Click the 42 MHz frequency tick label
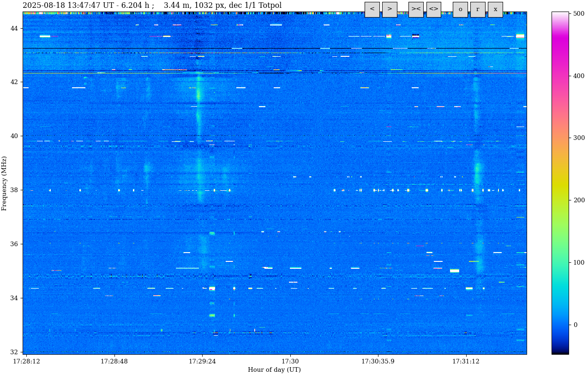The width and height of the screenshot is (588, 375). coord(14,82)
